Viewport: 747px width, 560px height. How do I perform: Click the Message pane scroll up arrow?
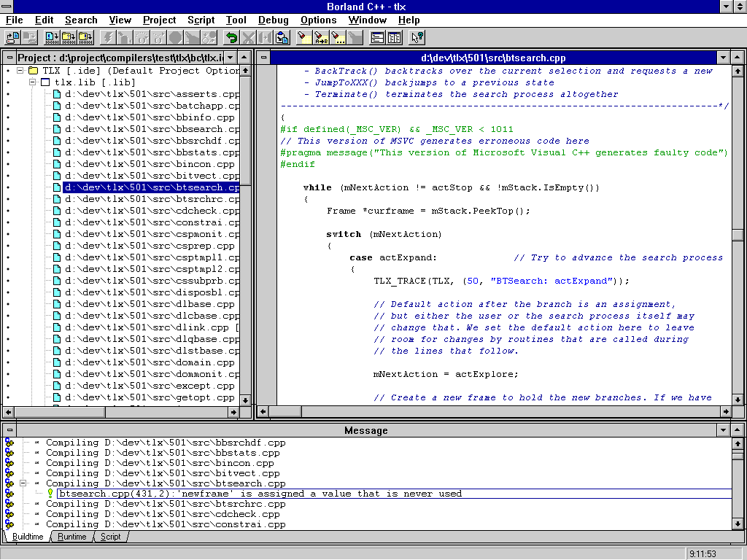pos(738,443)
